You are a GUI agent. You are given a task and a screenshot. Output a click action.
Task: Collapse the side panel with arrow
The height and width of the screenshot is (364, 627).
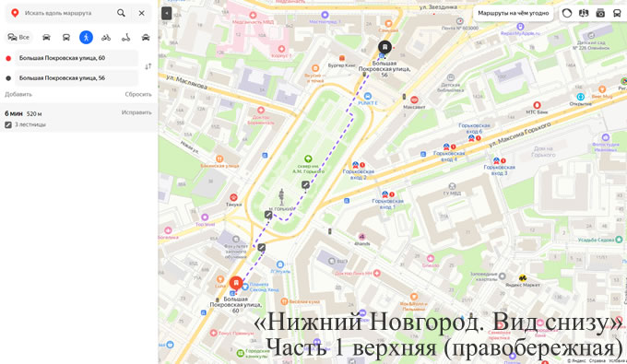tap(166, 13)
